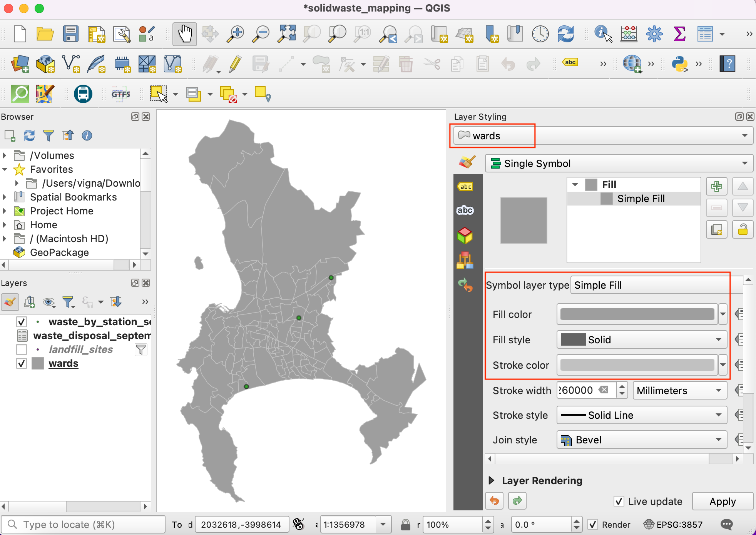Open the Python console icon

pyautogui.click(x=680, y=64)
